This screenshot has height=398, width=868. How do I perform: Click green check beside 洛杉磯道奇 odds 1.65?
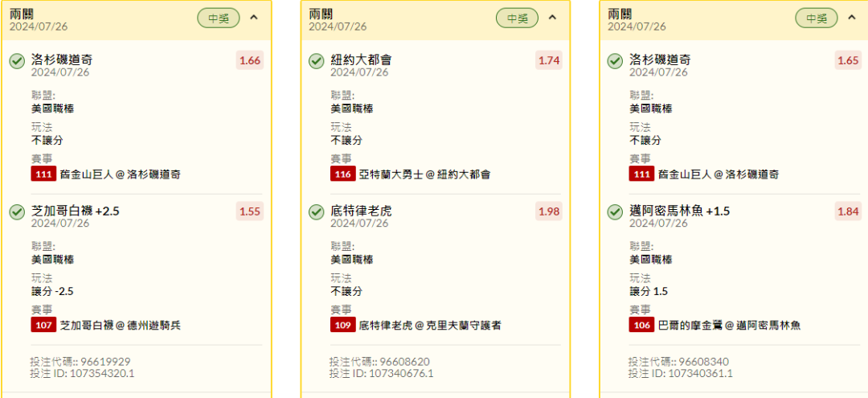tap(615, 61)
